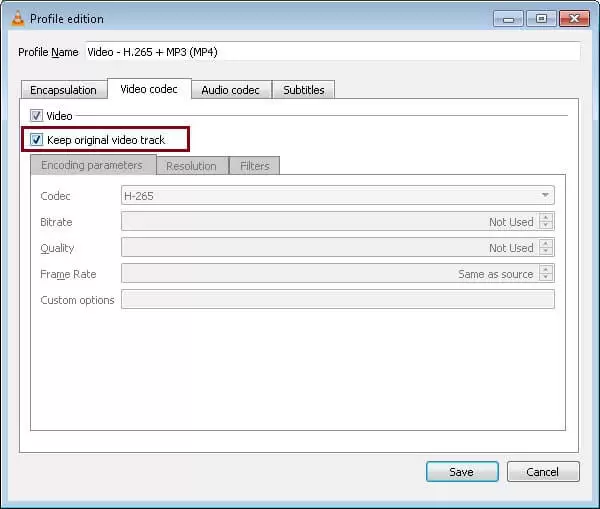Viewport: 600px width, 509px height.
Task: Maximize the Profile edition window
Action: tap(541, 19)
